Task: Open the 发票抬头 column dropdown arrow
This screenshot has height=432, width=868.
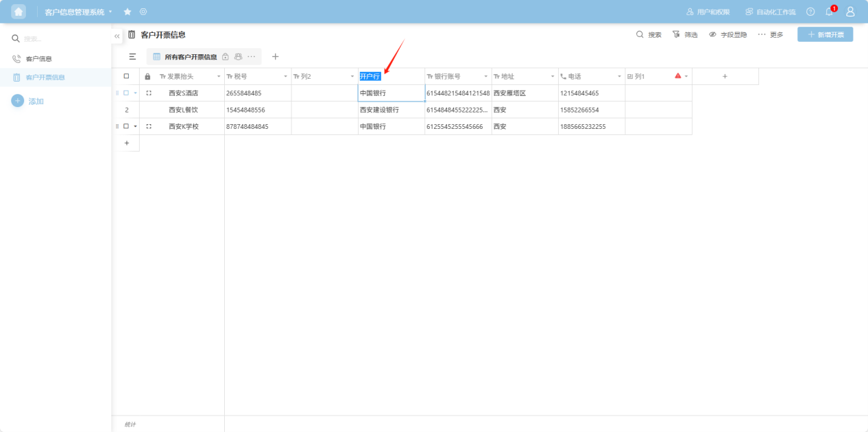Action: (x=219, y=77)
